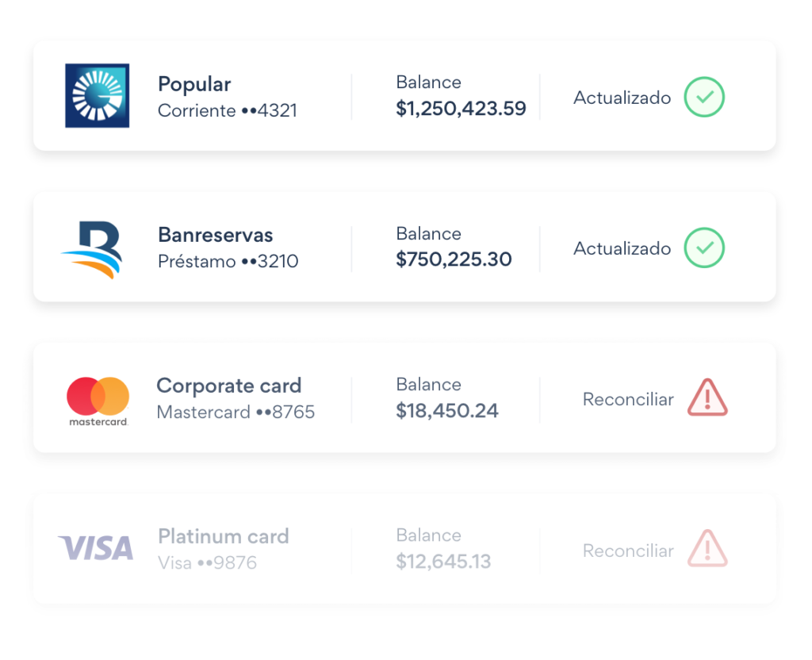Click the Mastercard logo icon
The image size is (812, 660).
(x=98, y=401)
